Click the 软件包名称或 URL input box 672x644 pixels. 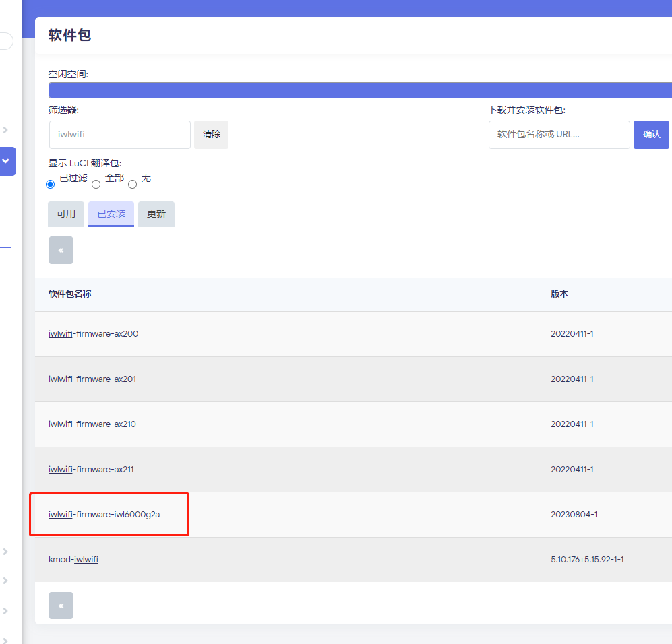coord(559,135)
